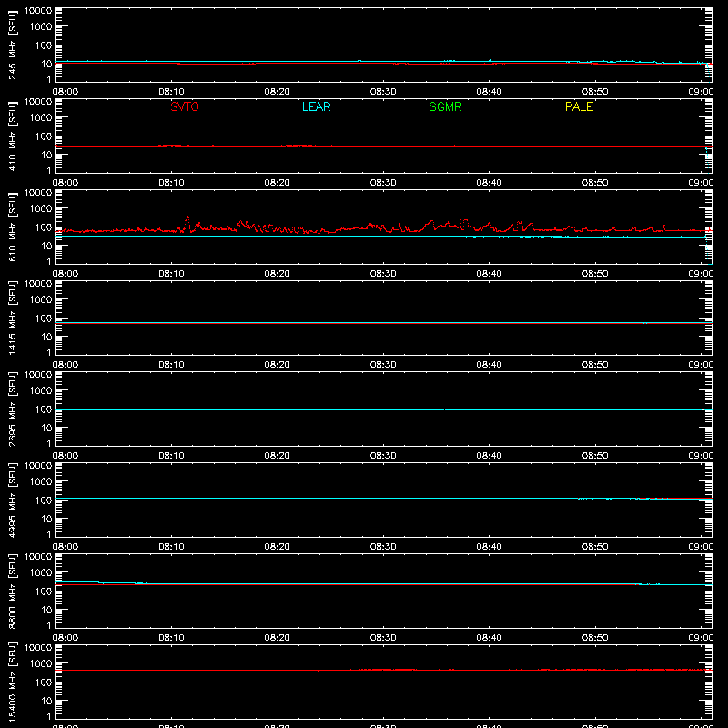Click 08:10 time label under 8800 MHz plot
Screen dimensions: 728x728
point(171,638)
